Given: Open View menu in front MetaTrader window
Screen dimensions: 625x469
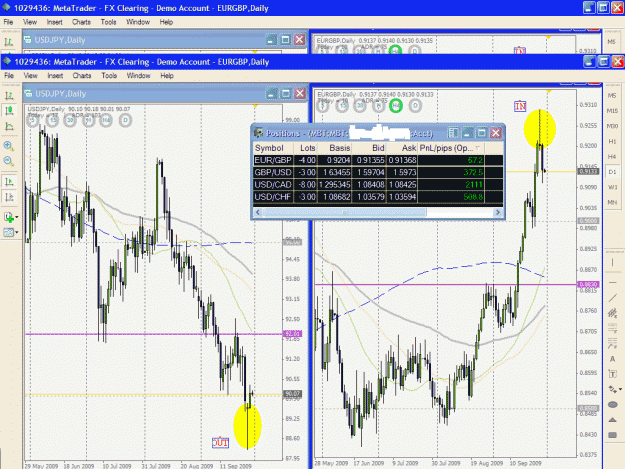Looking at the screenshot, I should [30, 76].
